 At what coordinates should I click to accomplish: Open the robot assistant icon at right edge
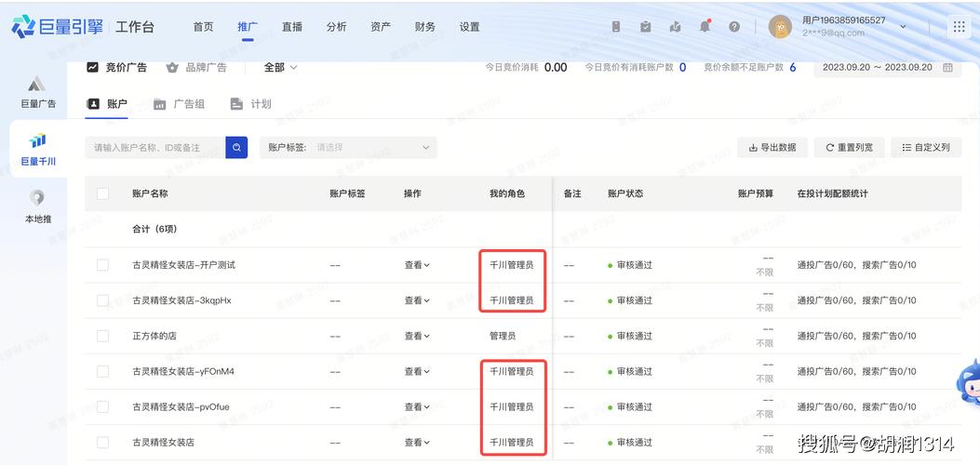[969, 382]
